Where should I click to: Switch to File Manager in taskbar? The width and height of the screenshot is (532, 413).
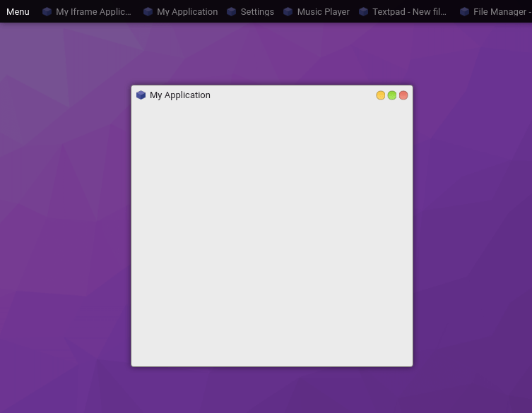click(x=496, y=11)
